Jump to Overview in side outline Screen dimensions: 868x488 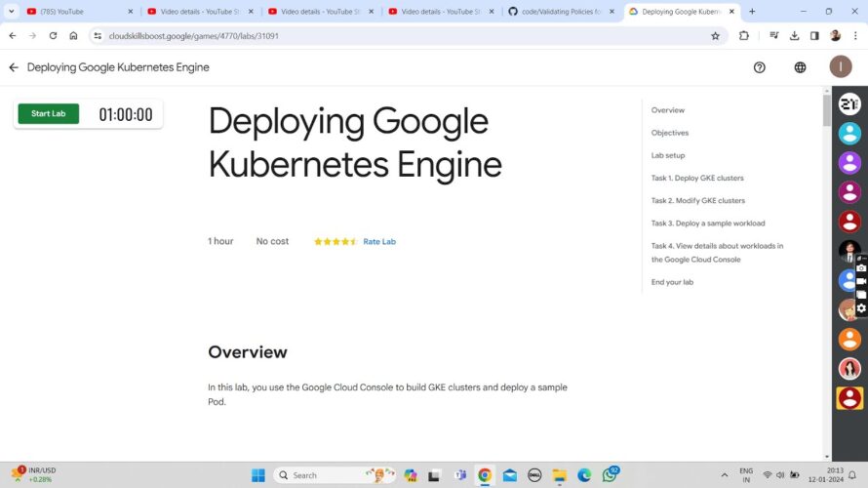tap(668, 110)
